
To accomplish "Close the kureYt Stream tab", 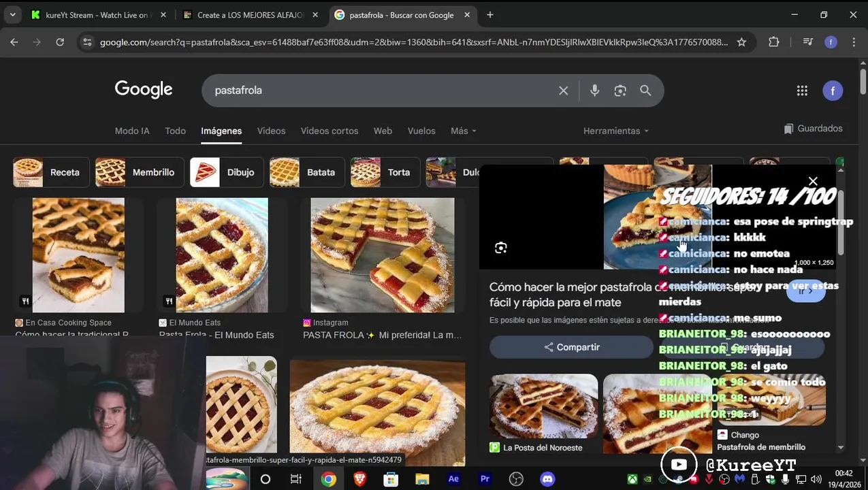I will pos(163,15).
